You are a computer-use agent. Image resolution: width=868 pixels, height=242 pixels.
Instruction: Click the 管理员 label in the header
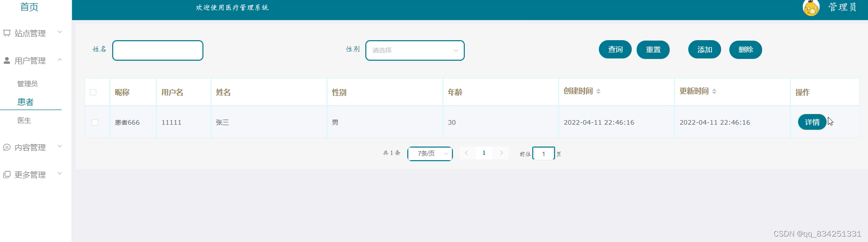pyautogui.click(x=842, y=7)
